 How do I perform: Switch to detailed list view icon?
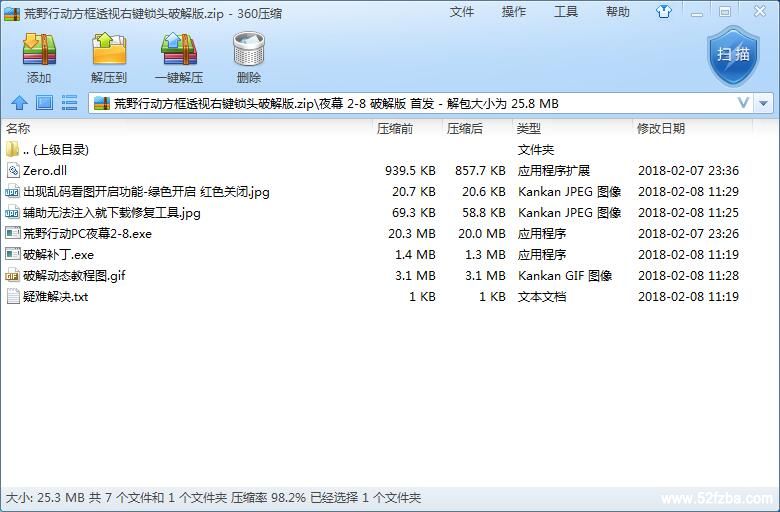tap(69, 103)
